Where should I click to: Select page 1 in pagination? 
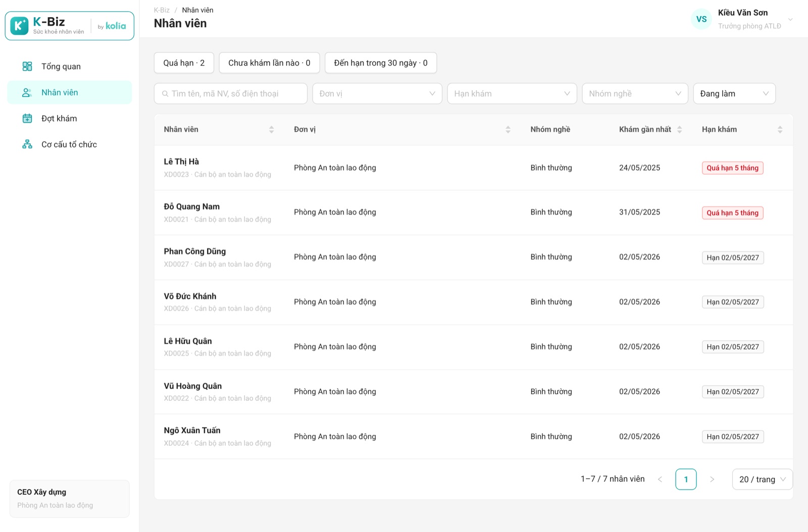686,480
